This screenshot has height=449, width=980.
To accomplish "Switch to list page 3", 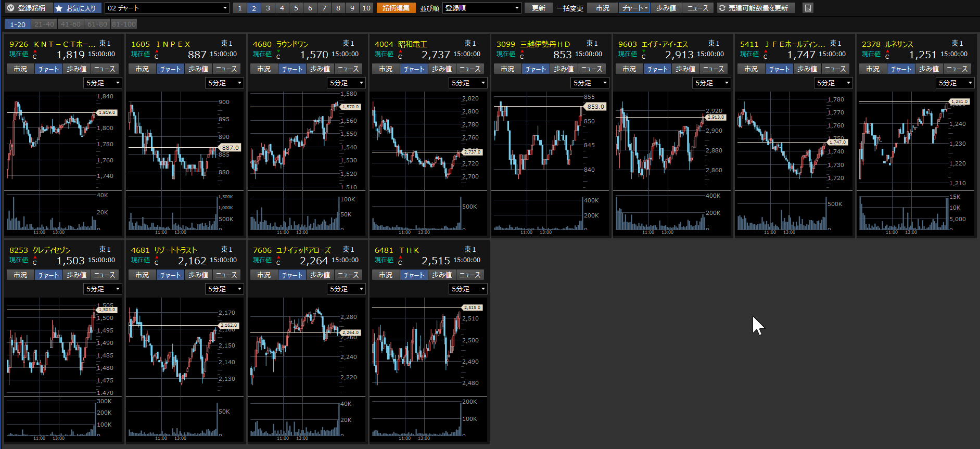I will (268, 8).
